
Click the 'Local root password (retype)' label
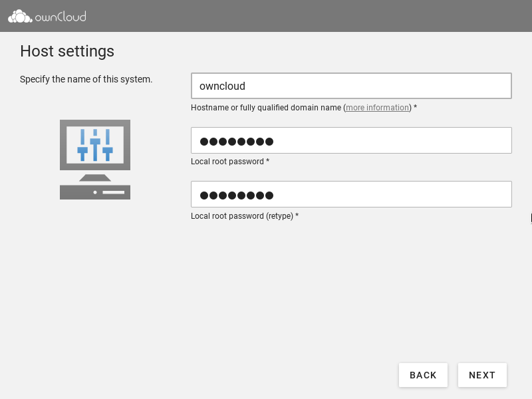pyautogui.click(x=244, y=216)
